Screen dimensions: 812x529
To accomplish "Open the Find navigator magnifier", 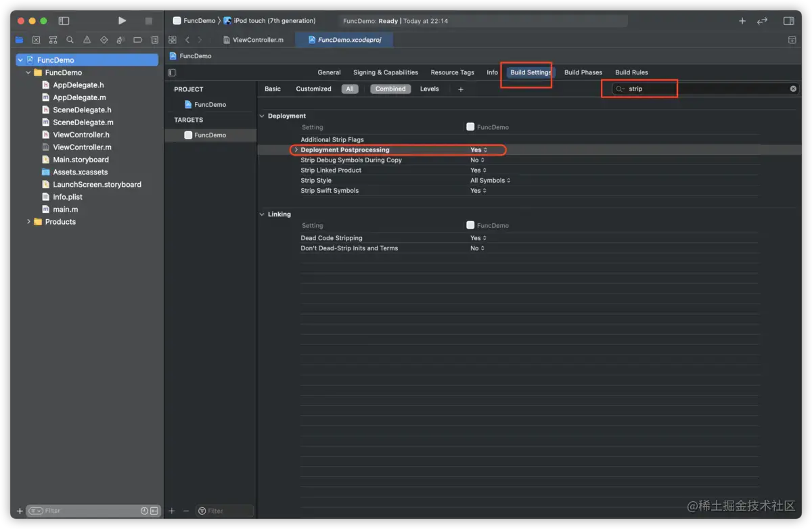I will [x=70, y=40].
